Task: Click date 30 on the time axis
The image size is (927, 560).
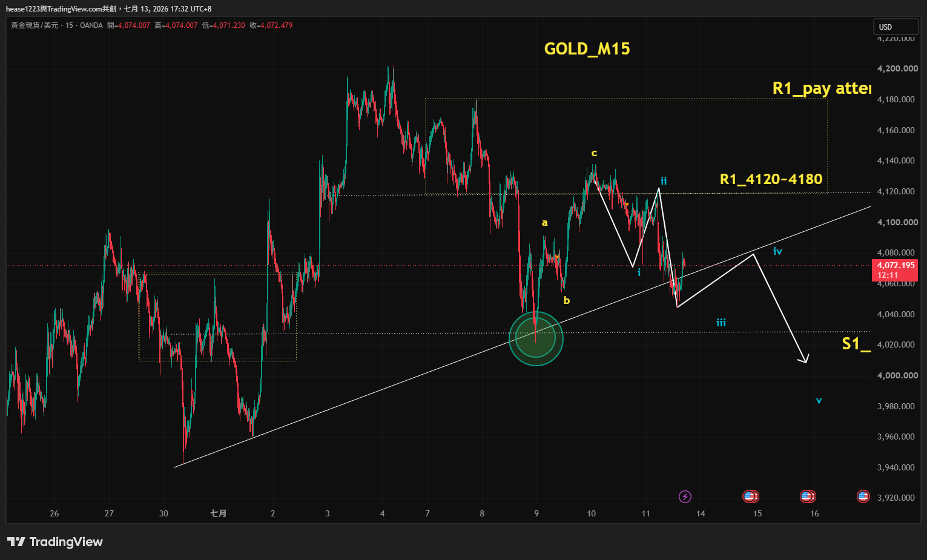Action: click(163, 513)
